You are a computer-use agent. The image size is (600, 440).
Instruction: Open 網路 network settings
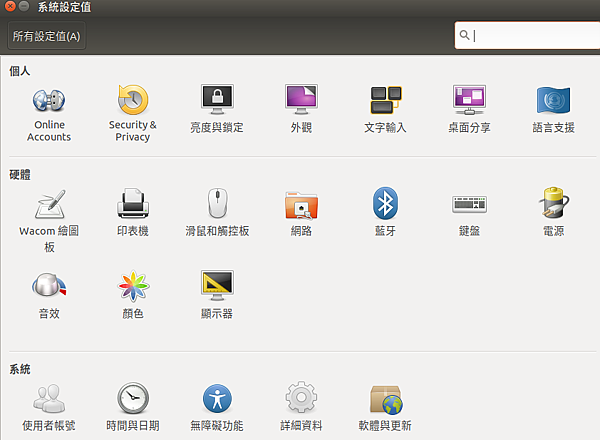(x=301, y=213)
